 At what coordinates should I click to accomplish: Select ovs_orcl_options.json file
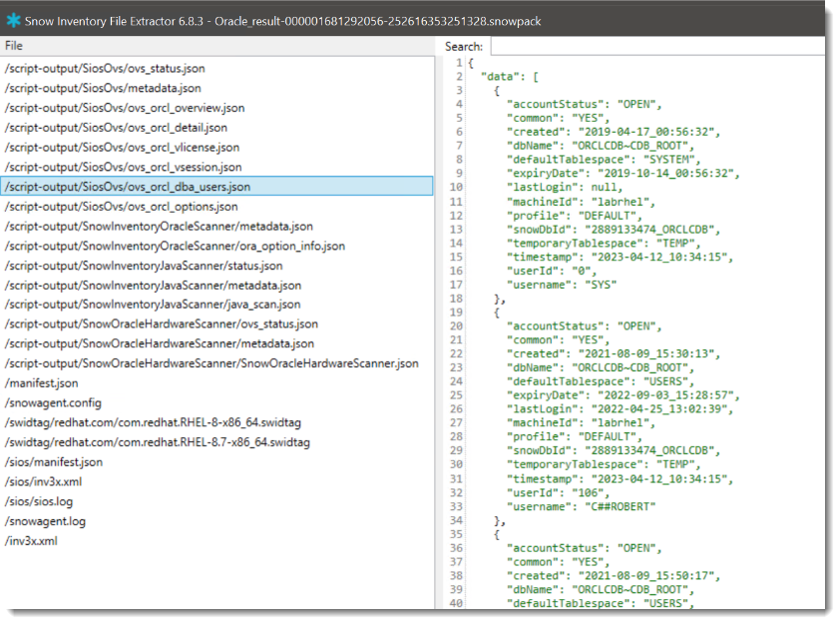pos(121,207)
